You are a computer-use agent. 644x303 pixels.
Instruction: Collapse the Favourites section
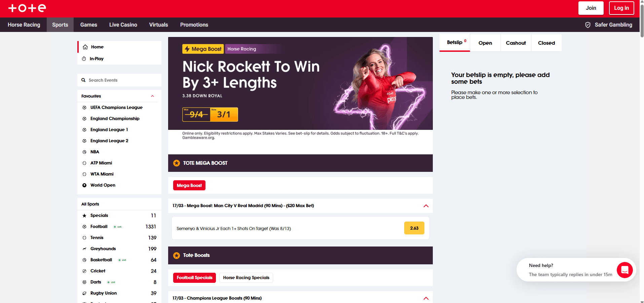coord(153,96)
